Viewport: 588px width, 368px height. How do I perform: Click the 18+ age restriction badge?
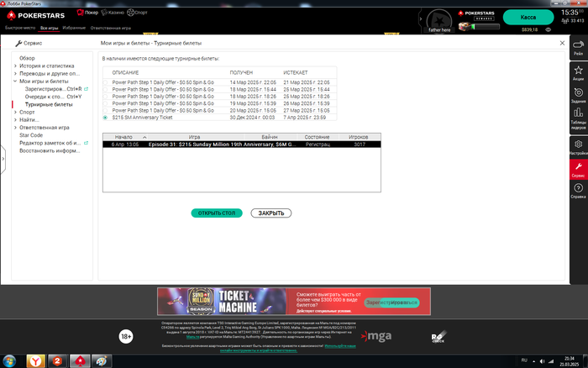pyautogui.click(x=126, y=336)
